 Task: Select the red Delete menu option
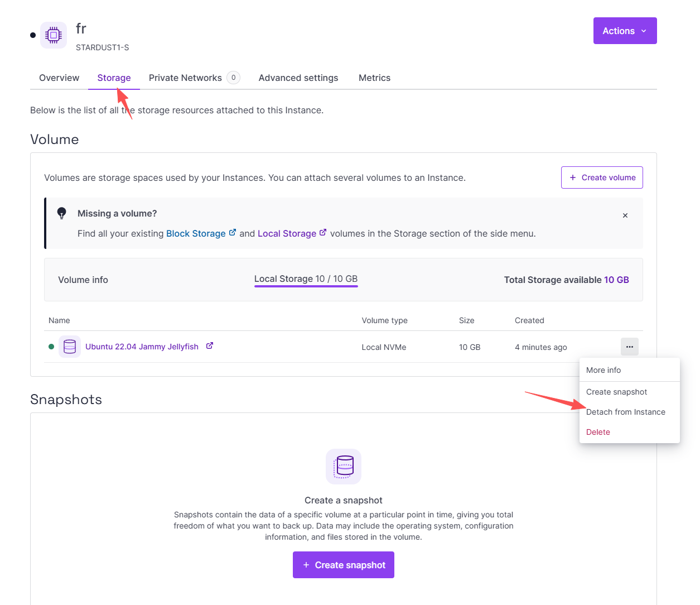pos(598,432)
